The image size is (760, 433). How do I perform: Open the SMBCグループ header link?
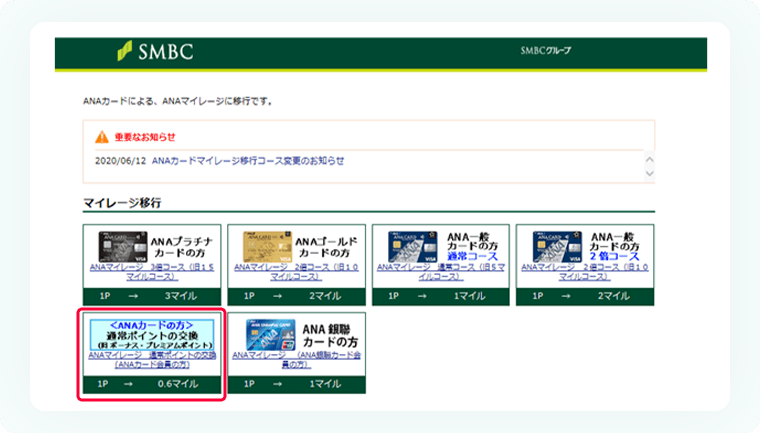point(546,50)
